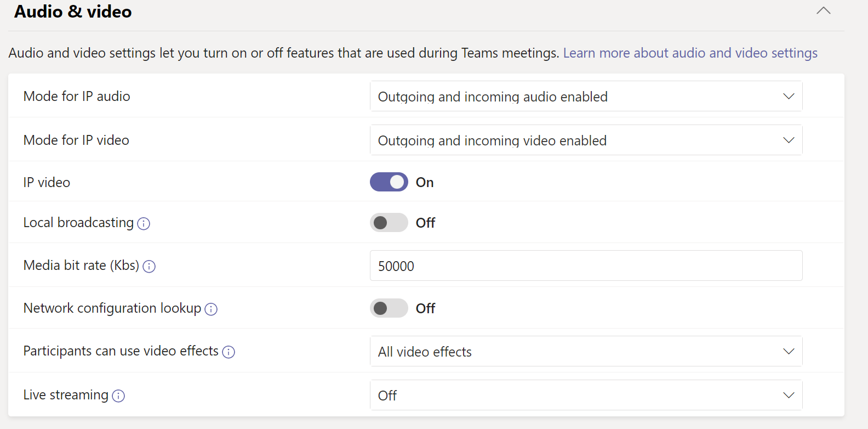Expand the Mode for IP video dropdown
The height and width of the screenshot is (429, 868).
[586, 140]
